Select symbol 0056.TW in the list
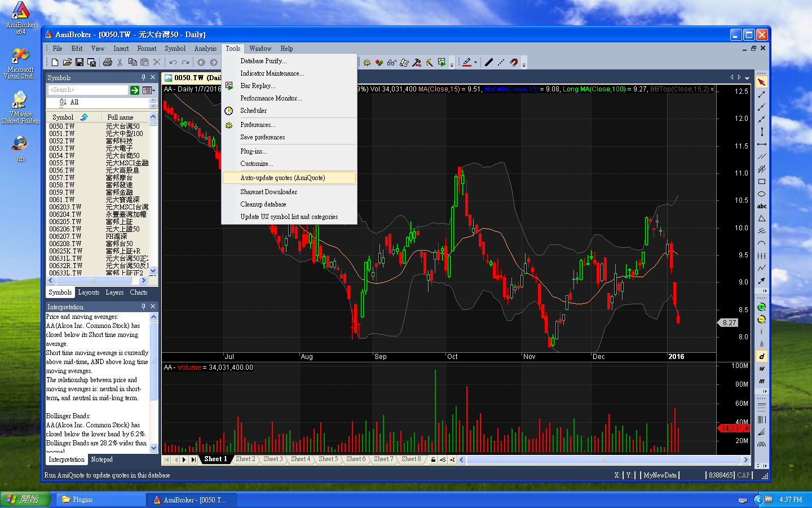Image resolution: width=812 pixels, height=508 pixels. [61, 170]
